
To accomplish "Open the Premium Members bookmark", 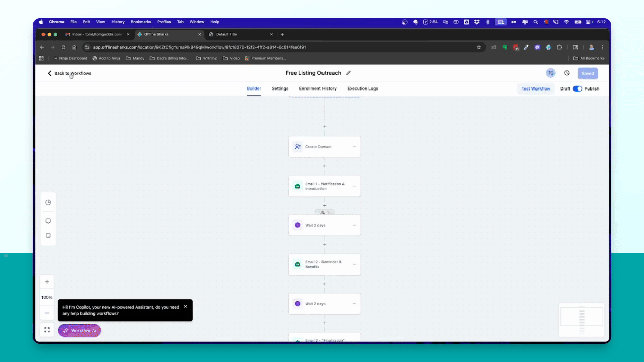I will [x=265, y=58].
